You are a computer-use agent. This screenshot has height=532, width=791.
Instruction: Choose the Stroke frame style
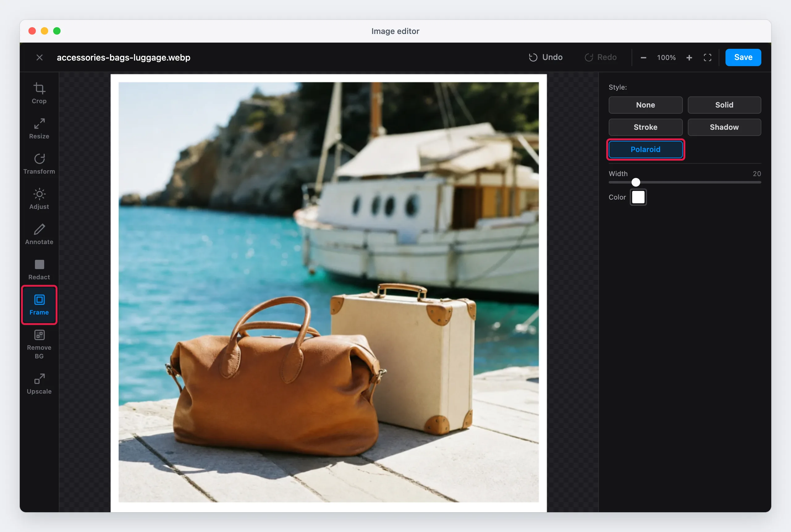[x=645, y=127]
